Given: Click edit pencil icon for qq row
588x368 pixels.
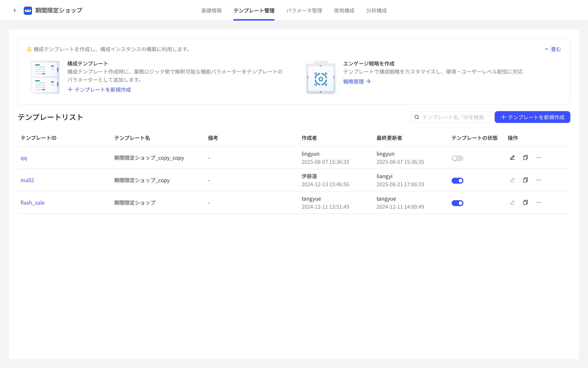Looking at the screenshot, I should [x=512, y=158].
